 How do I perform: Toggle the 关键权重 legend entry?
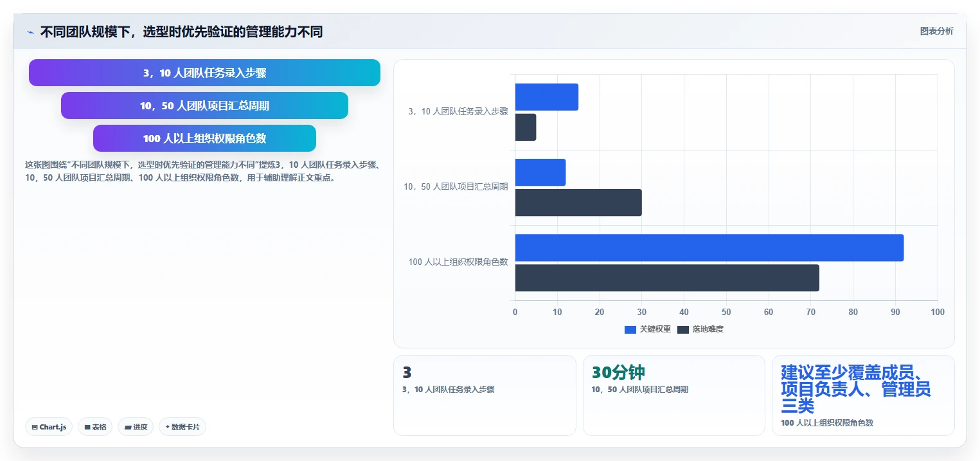coord(648,329)
